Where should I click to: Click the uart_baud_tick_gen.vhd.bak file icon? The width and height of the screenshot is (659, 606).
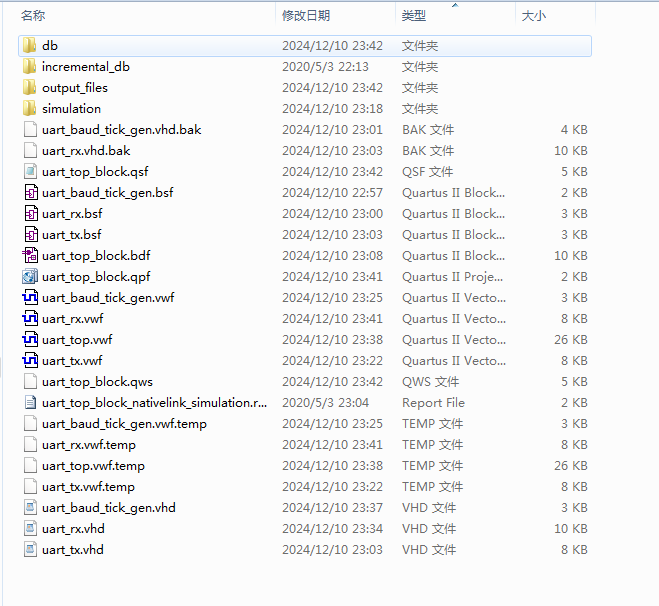[30, 129]
